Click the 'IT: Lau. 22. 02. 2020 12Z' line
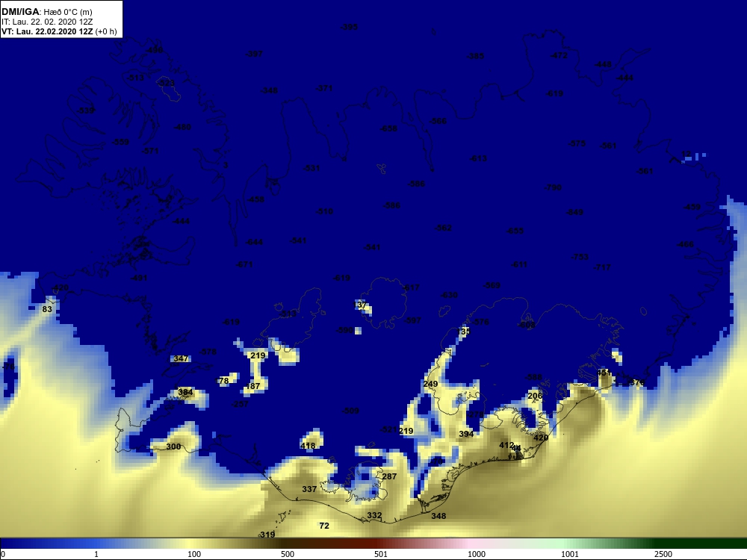The image size is (747, 560). (x=47, y=22)
